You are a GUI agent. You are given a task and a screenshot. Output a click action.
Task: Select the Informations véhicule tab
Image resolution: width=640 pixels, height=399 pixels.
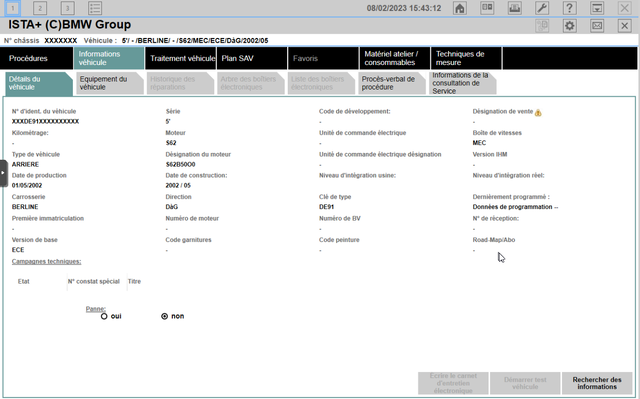coord(109,58)
